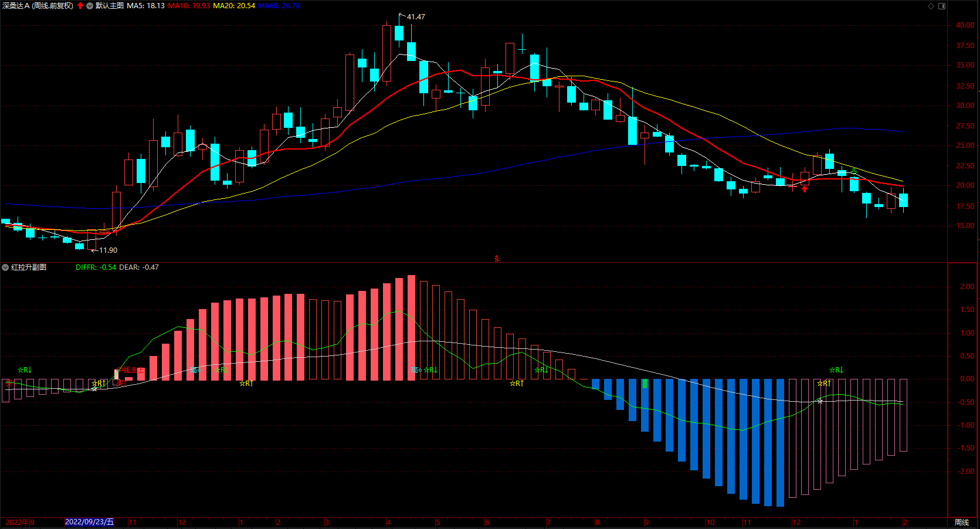980x529 pixels.
Task: Click the diamond icon at top right
Action: [931, 6]
